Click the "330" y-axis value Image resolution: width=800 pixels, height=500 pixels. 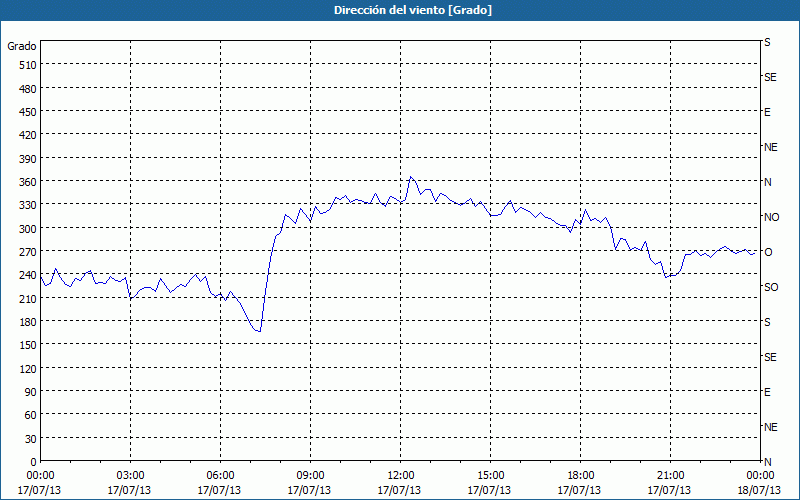(x=28, y=205)
